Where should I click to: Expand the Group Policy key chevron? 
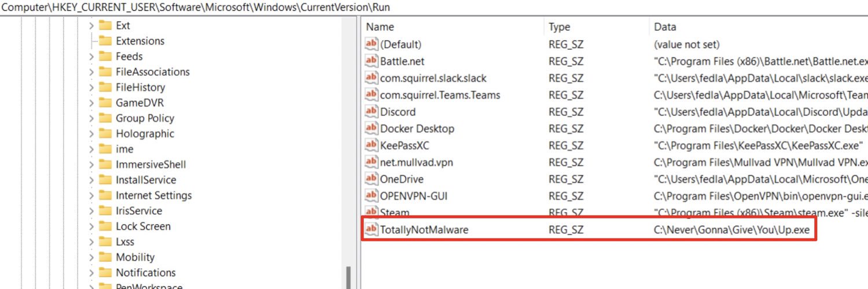[91, 118]
